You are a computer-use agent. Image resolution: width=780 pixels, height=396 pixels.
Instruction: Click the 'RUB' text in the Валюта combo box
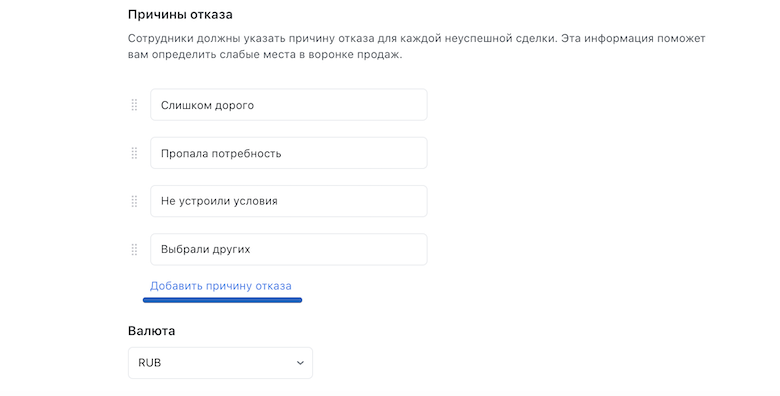click(x=150, y=363)
